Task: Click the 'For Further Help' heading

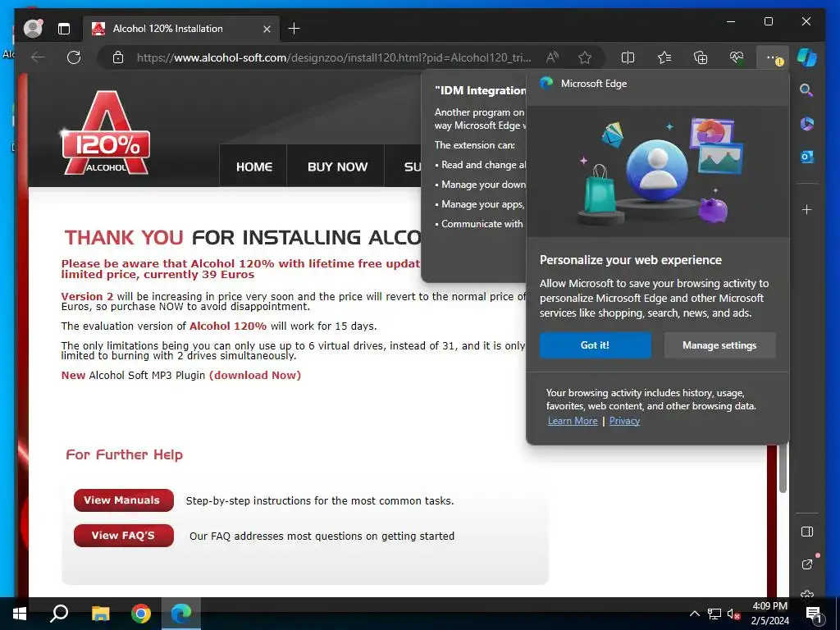Action: [x=125, y=454]
